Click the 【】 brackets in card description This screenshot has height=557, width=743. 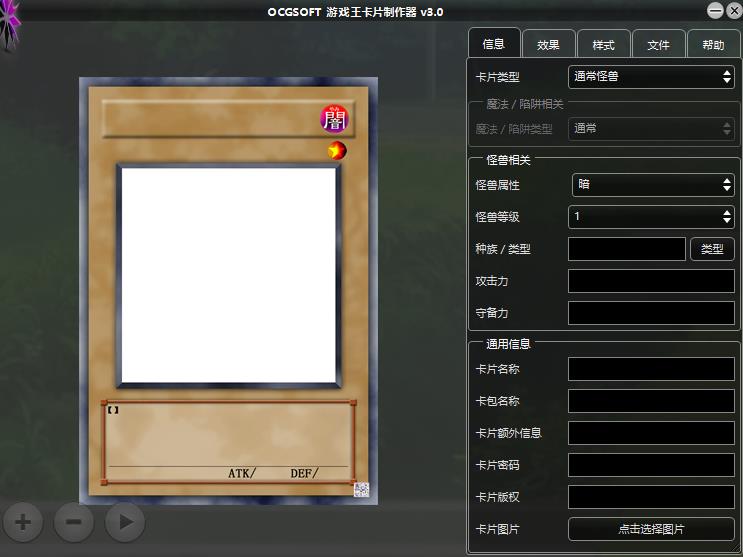point(113,410)
